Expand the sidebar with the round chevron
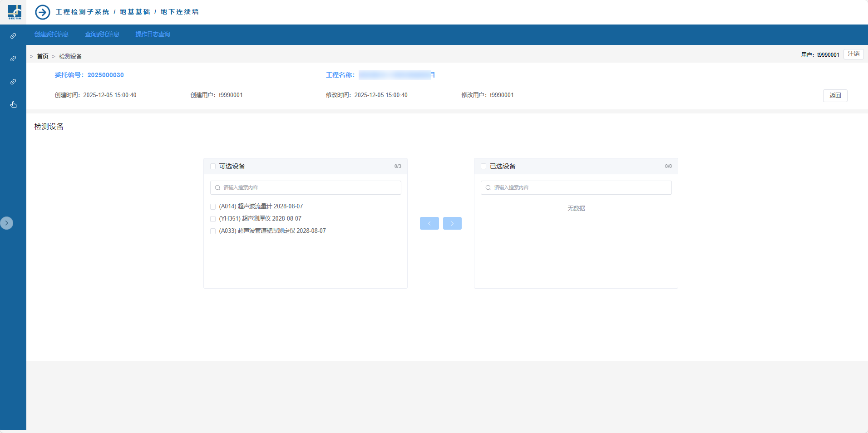The image size is (868, 433). point(7,223)
